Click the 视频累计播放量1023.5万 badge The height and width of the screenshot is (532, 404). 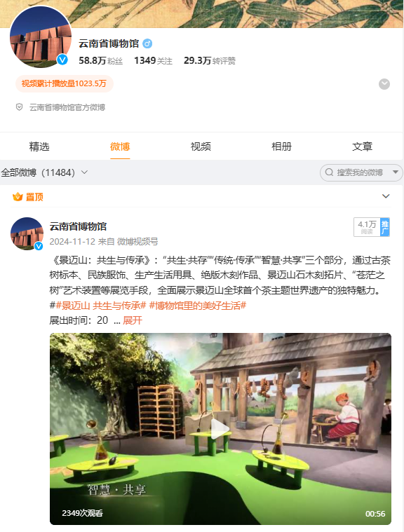64,83
